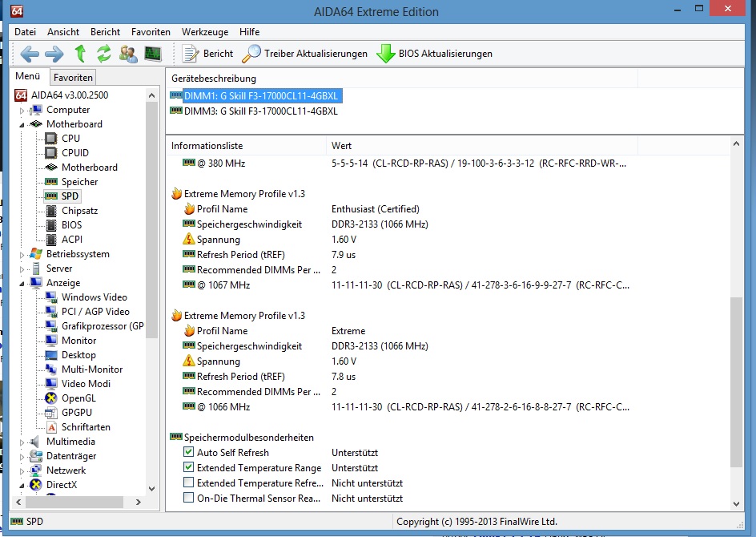Viewport: 756px width, 537px height.
Task: Open the Werkzeuge menu
Action: [x=205, y=32]
